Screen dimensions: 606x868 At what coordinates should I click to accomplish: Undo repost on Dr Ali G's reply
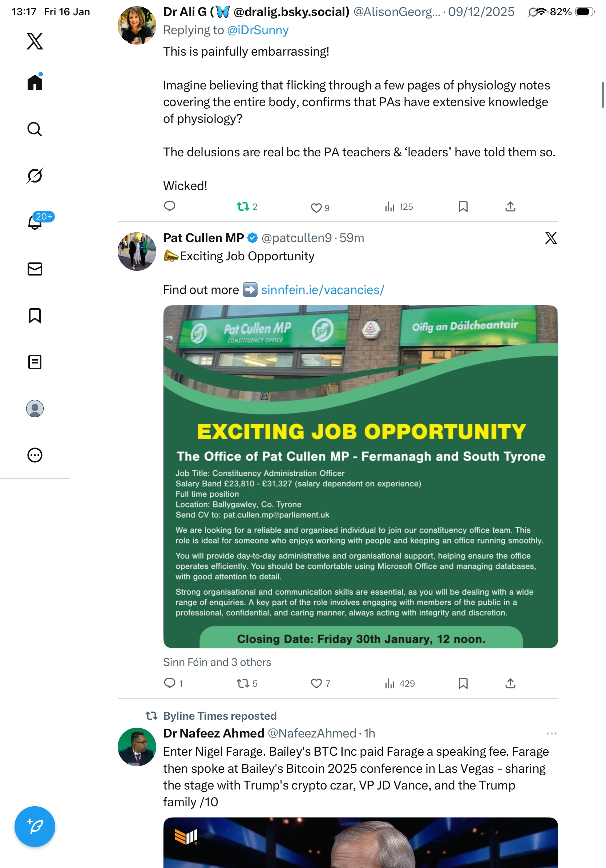pyautogui.click(x=243, y=207)
